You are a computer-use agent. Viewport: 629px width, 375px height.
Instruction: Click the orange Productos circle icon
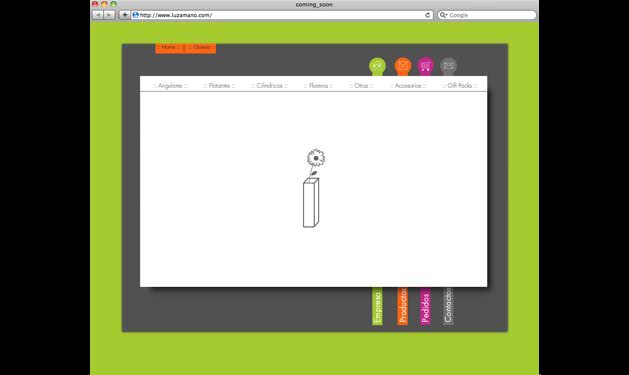tap(402, 66)
